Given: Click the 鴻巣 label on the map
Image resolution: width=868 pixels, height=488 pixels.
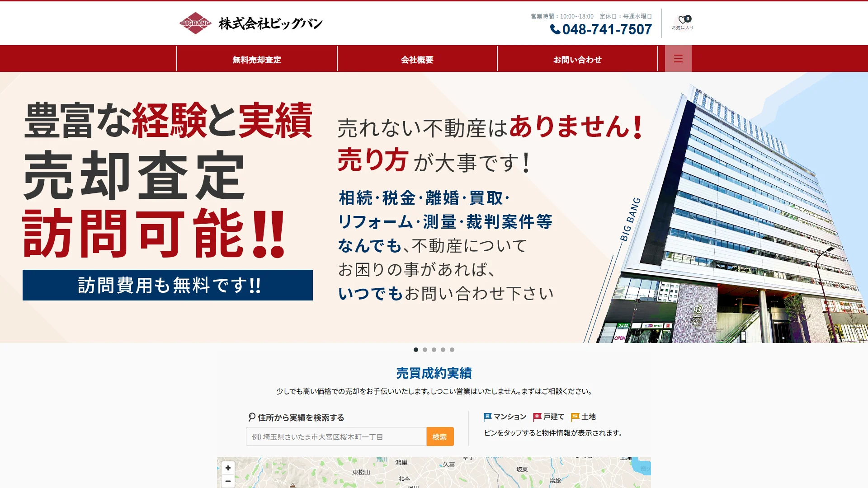Looking at the screenshot, I should [401, 462].
